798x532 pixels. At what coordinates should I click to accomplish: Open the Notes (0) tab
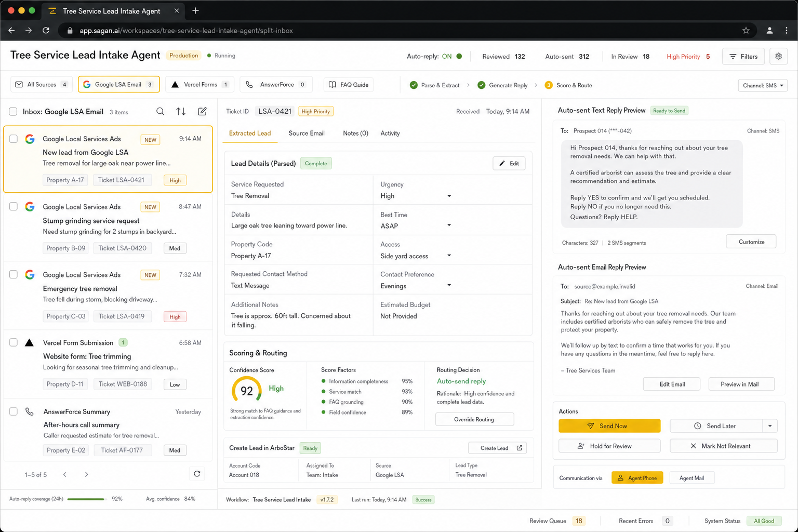click(355, 134)
